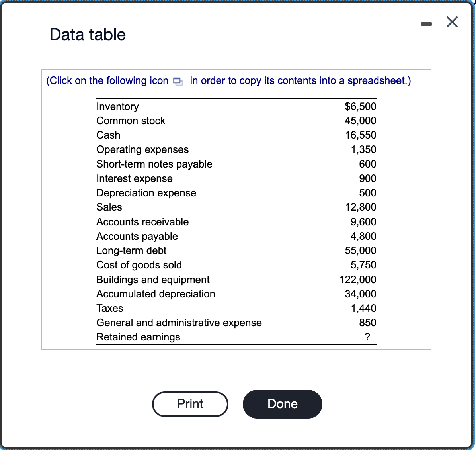Click the blue instruction sentence link
Viewport: 476px width, 450px height.
[x=228, y=81]
